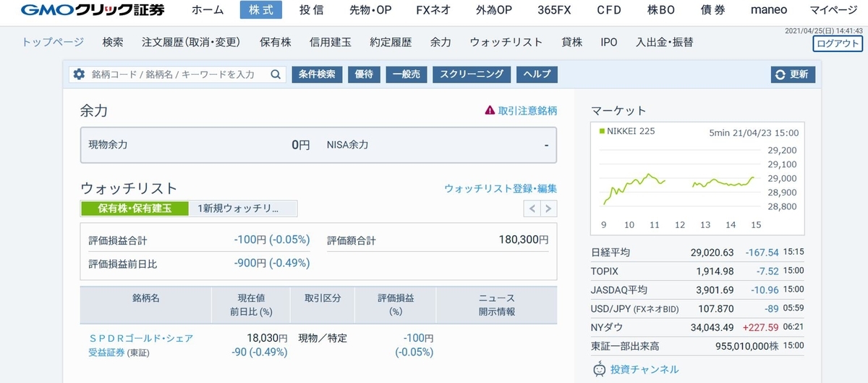Switch to 保有株・保有建玉 watchlist tab
This screenshot has height=383, width=868.
coord(135,209)
